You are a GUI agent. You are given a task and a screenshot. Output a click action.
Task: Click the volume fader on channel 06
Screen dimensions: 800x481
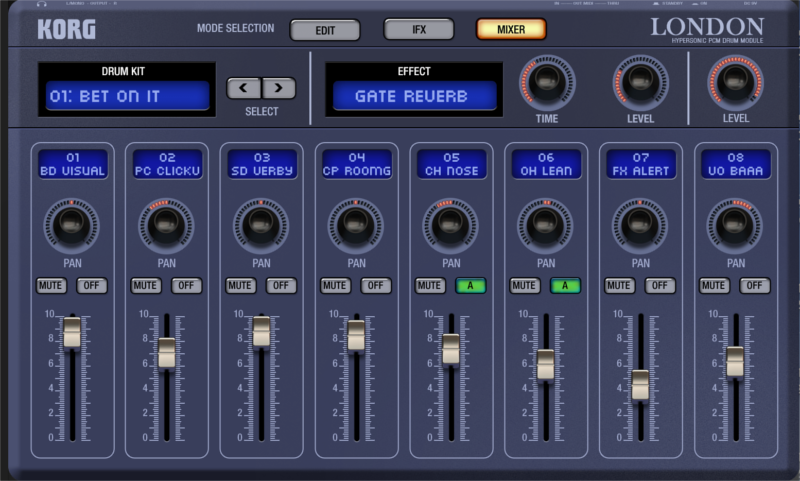[545, 365]
